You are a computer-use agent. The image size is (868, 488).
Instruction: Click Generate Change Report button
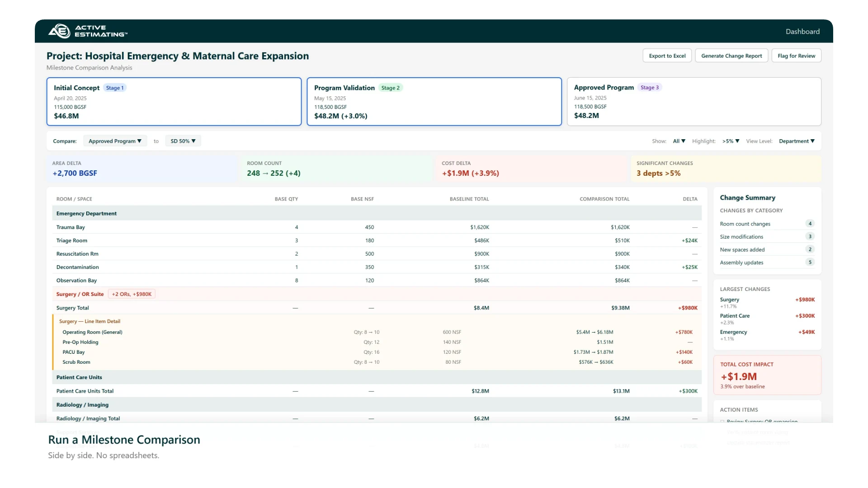pos(731,56)
